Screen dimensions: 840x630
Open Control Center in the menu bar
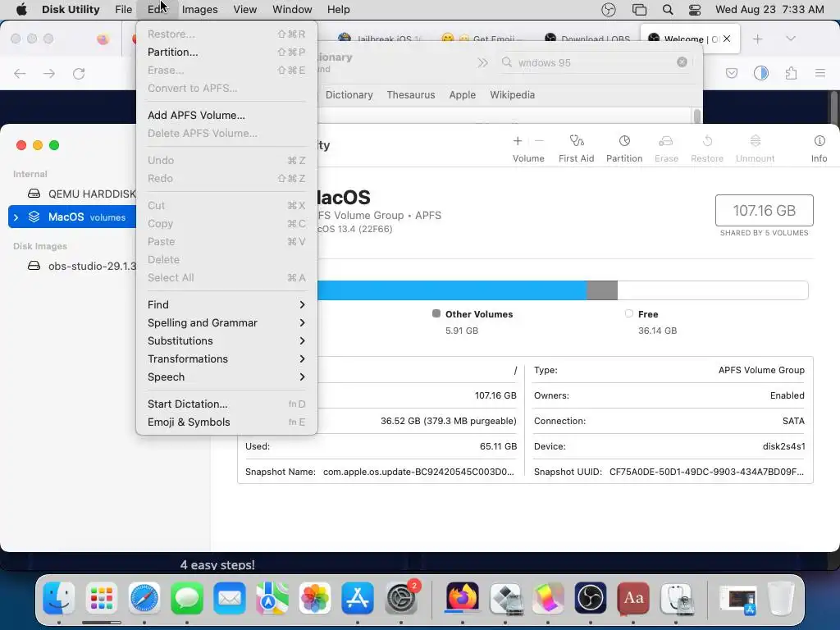click(694, 10)
